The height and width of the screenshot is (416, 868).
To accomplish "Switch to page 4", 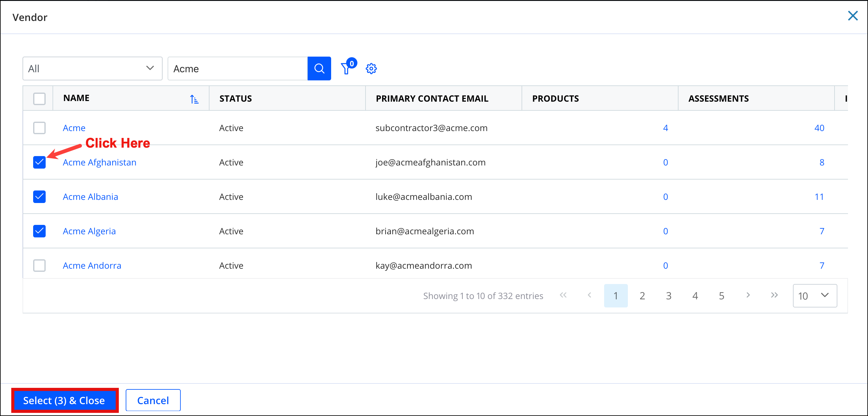I will pyautogui.click(x=695, y=296).
